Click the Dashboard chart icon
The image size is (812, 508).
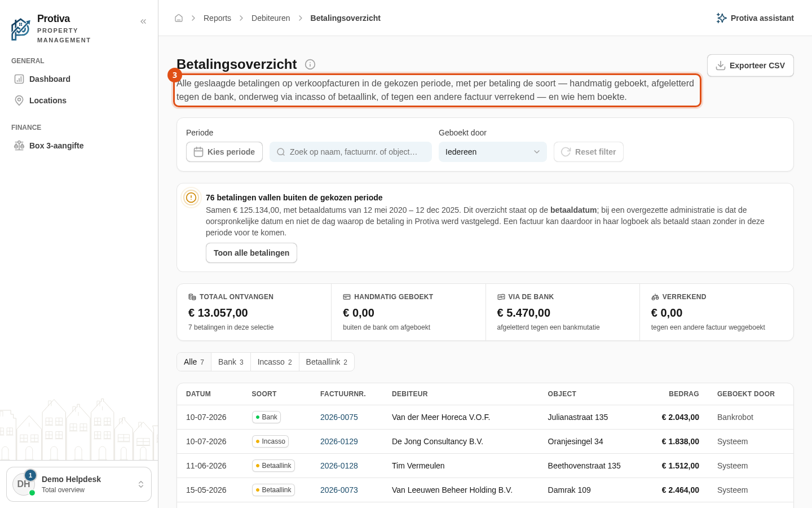(19, 79)
